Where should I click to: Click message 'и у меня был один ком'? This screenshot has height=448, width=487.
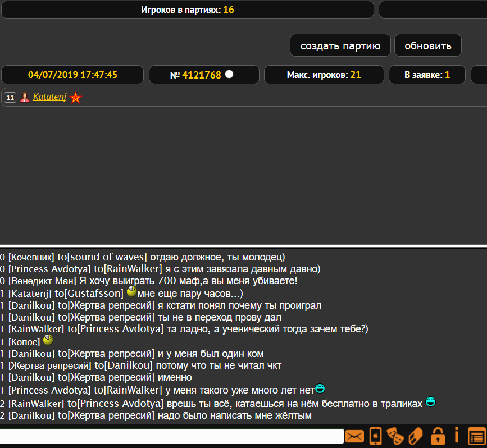pos(211,354)
